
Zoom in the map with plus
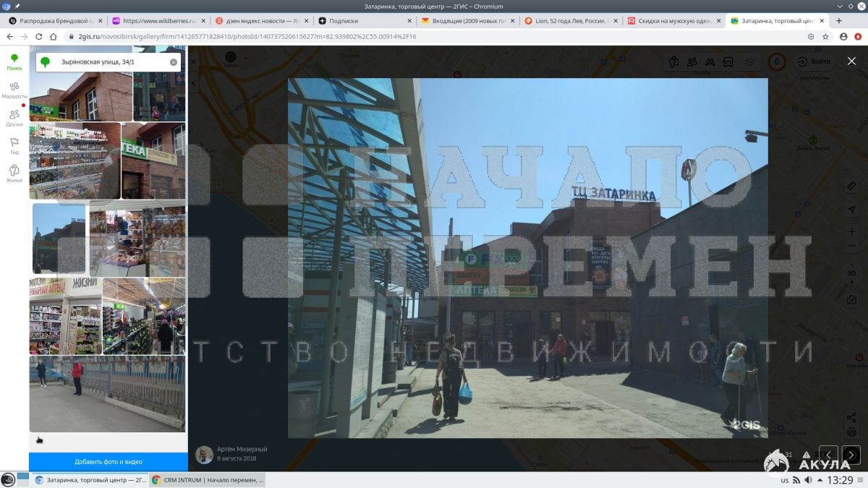coord(851,231)
